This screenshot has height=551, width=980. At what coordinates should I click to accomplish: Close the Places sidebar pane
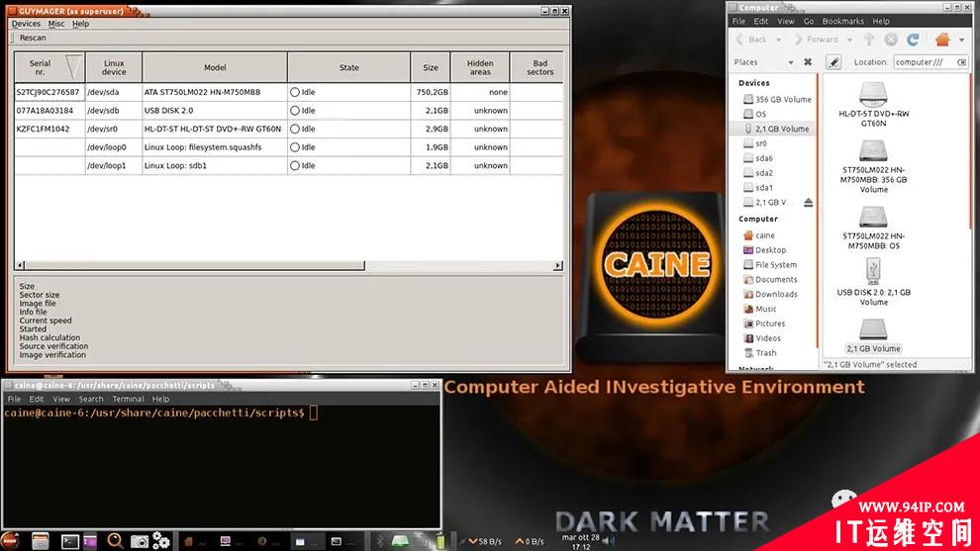808,62
